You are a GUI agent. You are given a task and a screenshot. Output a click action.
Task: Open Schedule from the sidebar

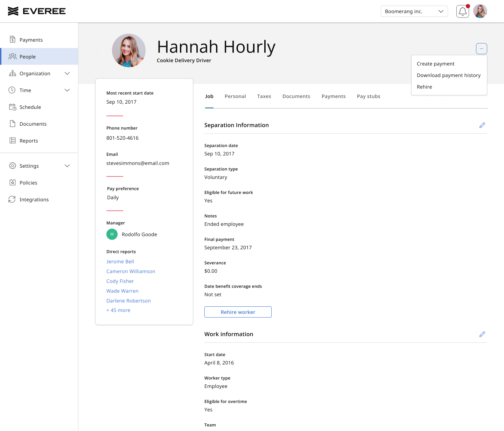coord(39,107)
